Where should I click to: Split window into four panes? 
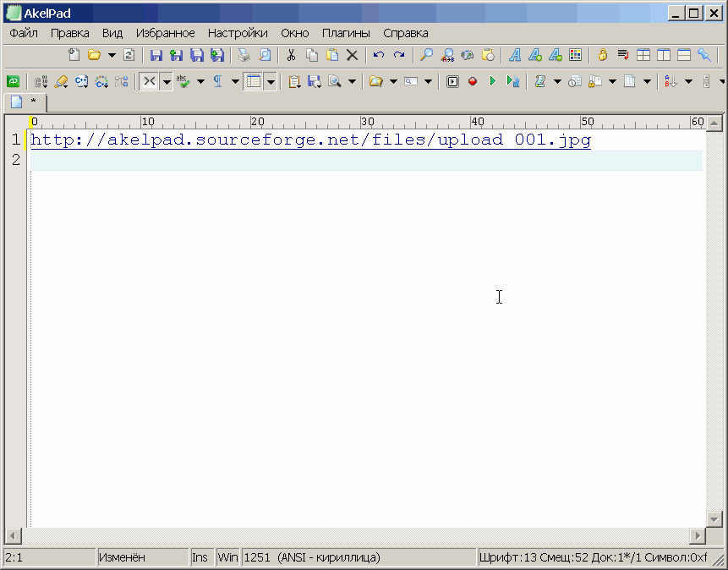coord(643,55)
